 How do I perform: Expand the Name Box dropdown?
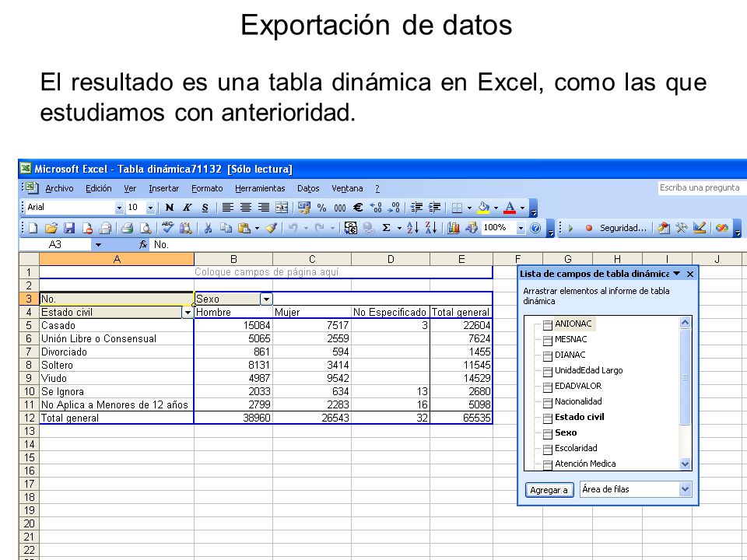98,245
